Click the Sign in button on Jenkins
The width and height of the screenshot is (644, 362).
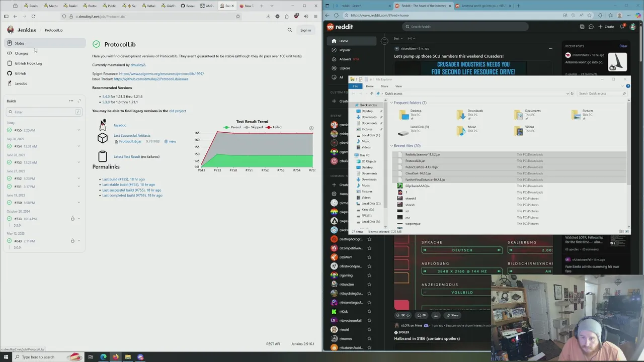(305, 30)
